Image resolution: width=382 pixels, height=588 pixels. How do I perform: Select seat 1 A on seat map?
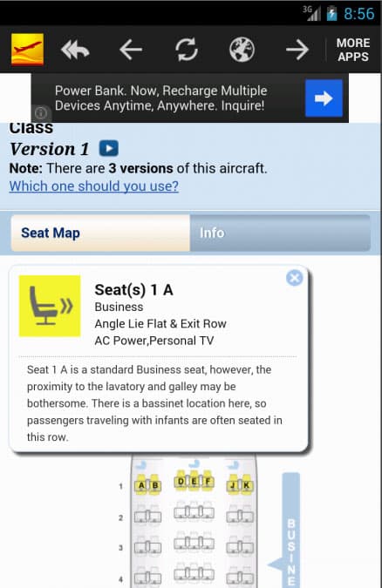click(x=141, y=485)
